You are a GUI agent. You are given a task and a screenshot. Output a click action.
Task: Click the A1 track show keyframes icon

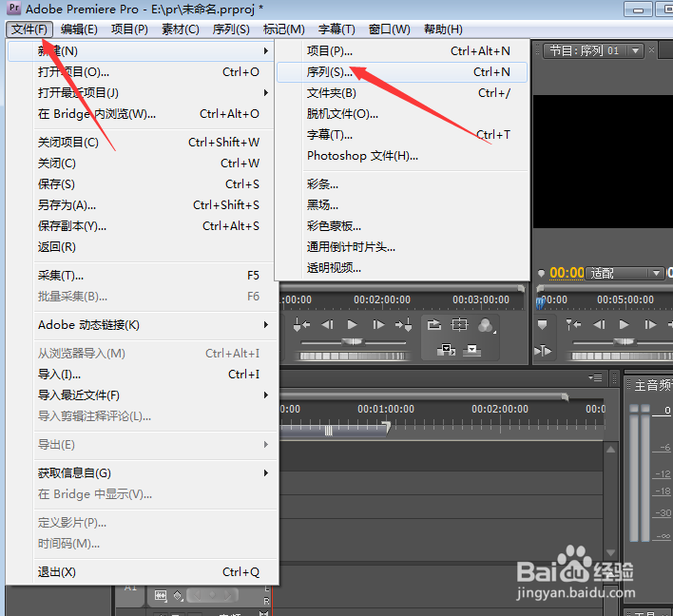pos(178,595)
